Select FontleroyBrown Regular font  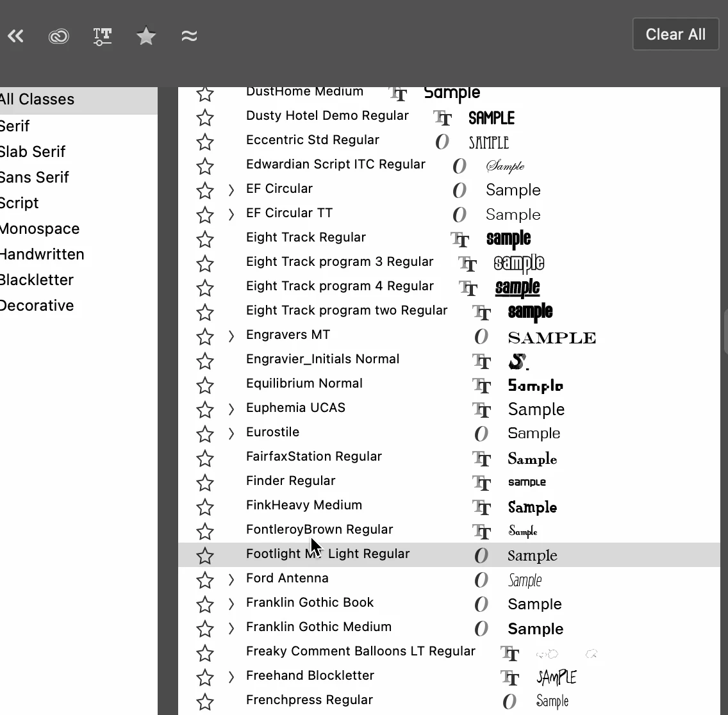(x=319, y=529)
